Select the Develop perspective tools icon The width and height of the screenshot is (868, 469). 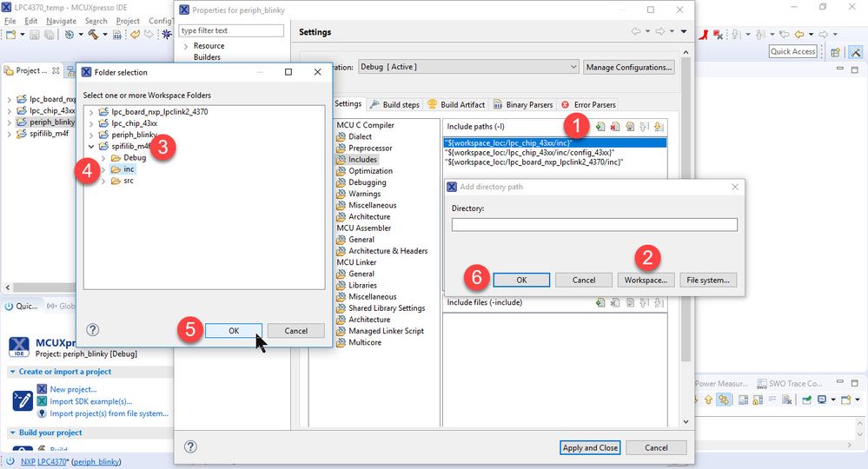[x=856, y=52]
